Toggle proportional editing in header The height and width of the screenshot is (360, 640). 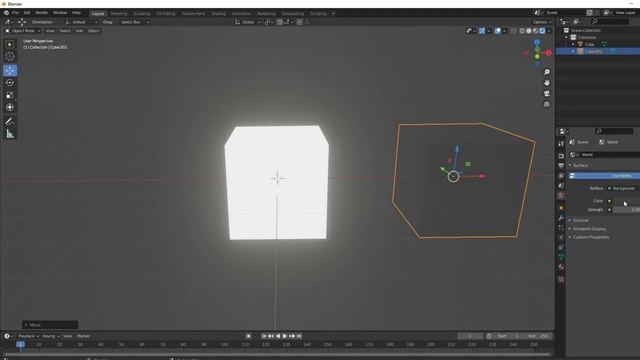(300, 22)
